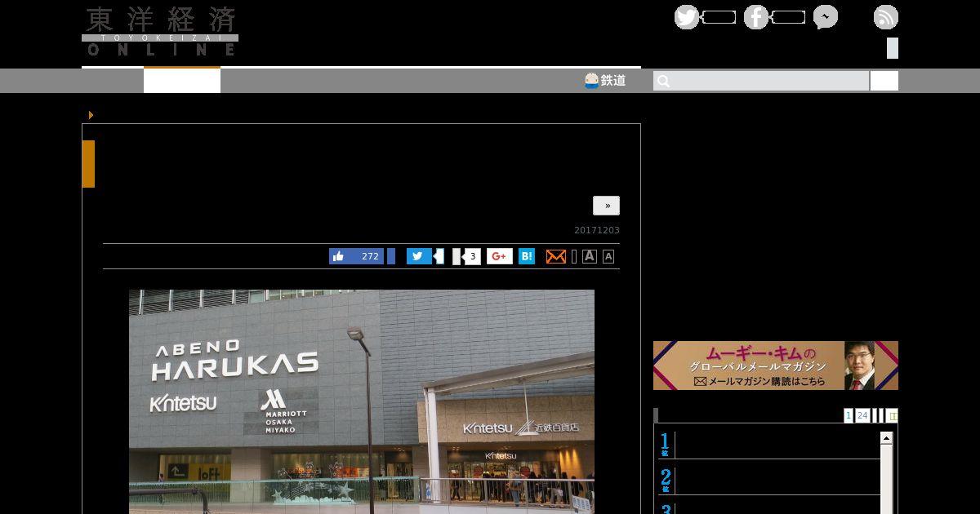Select the yellow-green ranking tab icon
The height and width of the screenshot is (514, 980).
click(892, 415)
